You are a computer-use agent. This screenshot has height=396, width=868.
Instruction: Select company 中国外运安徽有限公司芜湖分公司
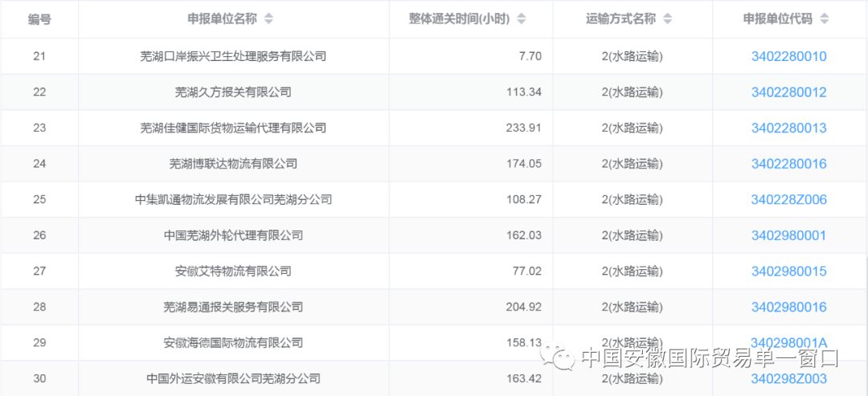[x=233, y=379]
